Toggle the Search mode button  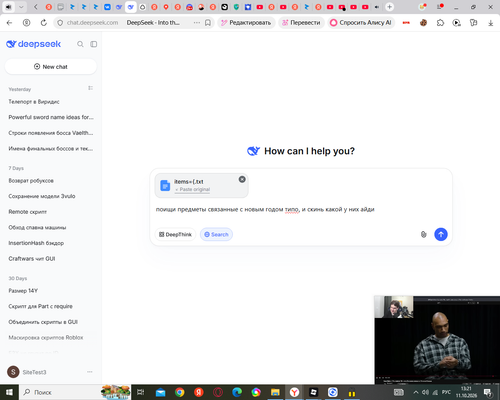[216, 234]
